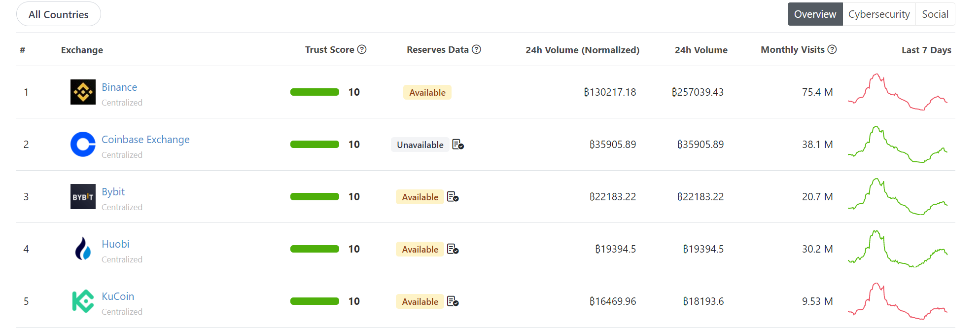Open the KuCoin exchange link
980x331 pixels.
[118, 296]
